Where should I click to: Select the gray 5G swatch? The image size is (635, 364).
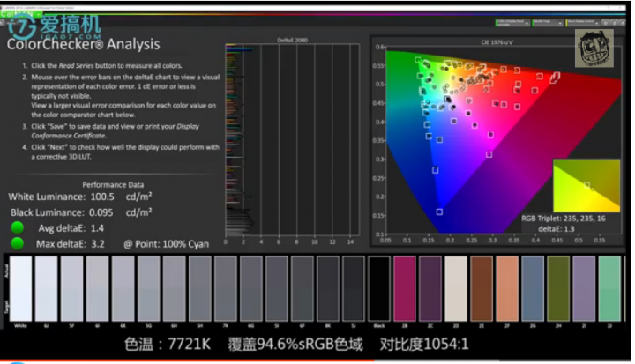[148, 288]
